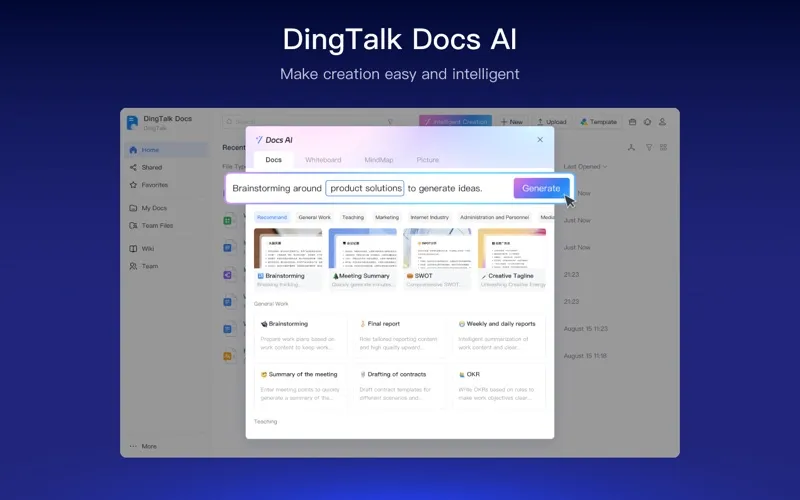
Task: Click the storage box icon in top bar
Action: pyautogui.click(x=633, y=122)
